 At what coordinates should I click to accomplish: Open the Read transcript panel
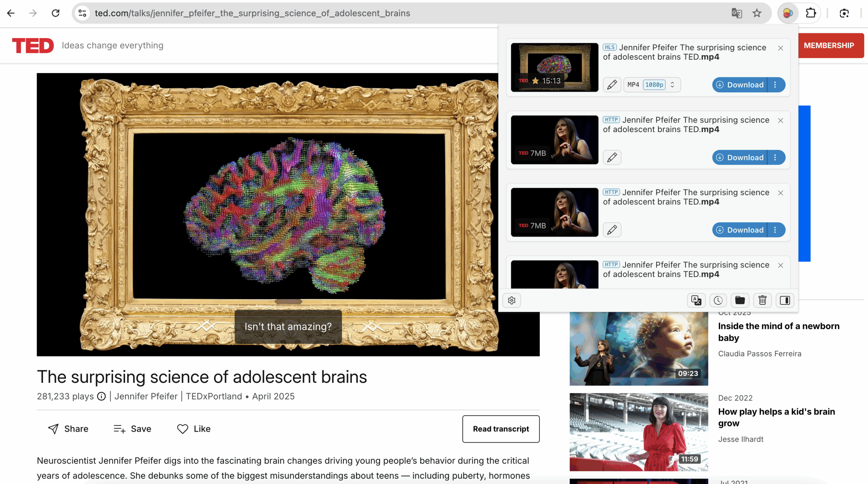click(501, 429)
